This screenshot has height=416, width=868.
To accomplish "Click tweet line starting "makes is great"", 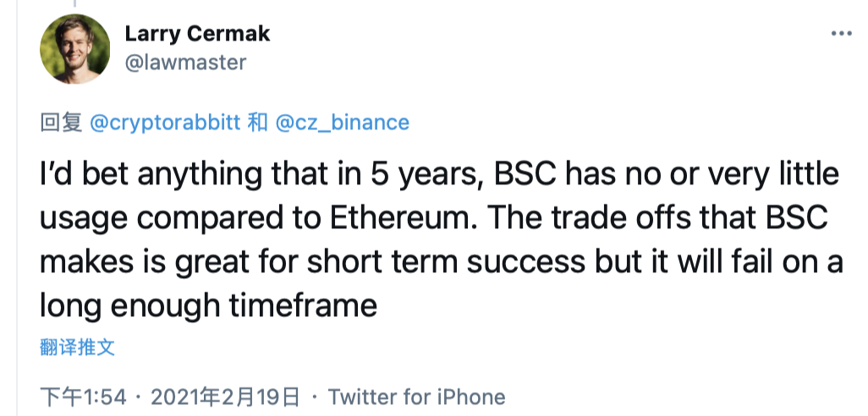I will pyautogui.click(x=442, y=260).
